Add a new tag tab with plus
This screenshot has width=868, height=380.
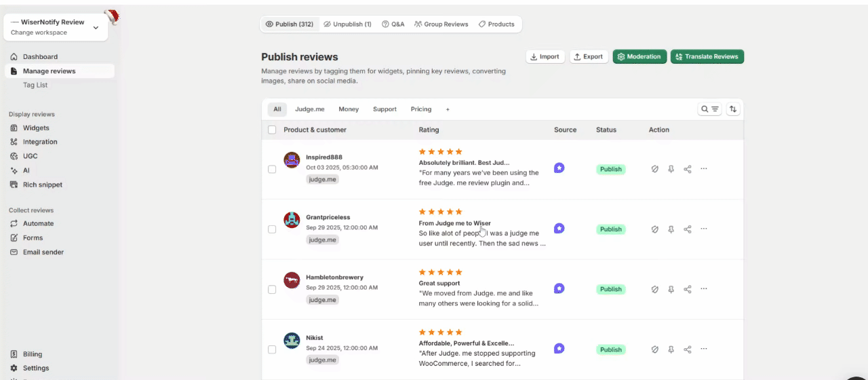(x=448, y=109)
